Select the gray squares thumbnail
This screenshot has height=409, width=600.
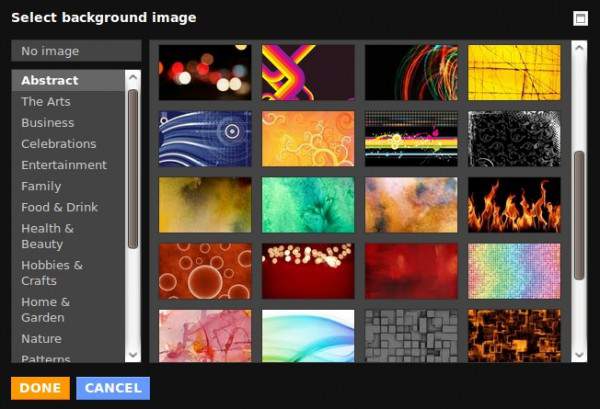(411, 336)
